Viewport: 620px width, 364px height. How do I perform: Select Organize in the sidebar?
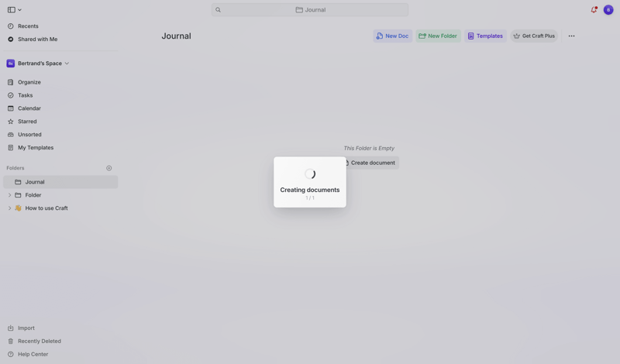(29, 82)
